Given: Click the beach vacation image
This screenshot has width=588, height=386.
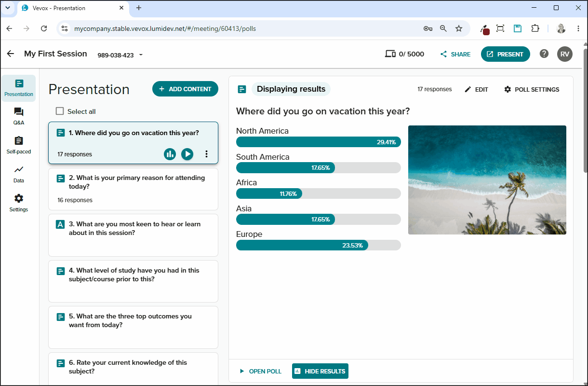Looking at the screenshot, I should 487,180.
